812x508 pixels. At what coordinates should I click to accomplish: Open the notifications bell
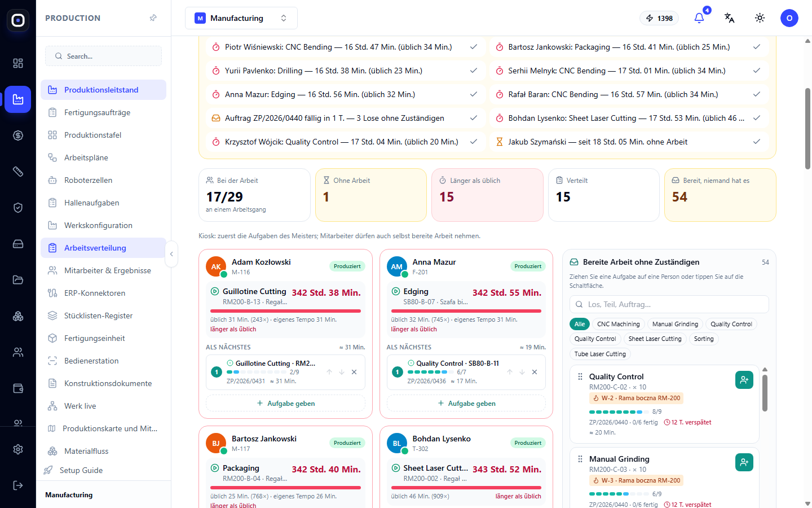point(699,18)
